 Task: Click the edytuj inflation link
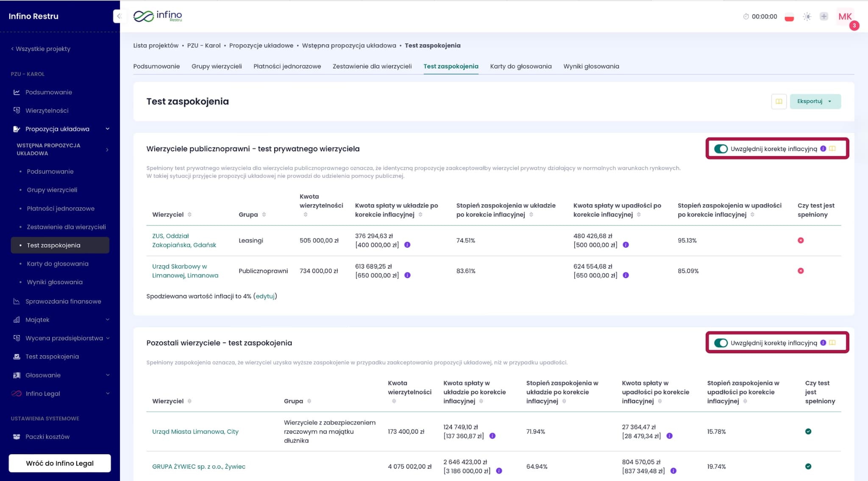[x=265, y=296]
